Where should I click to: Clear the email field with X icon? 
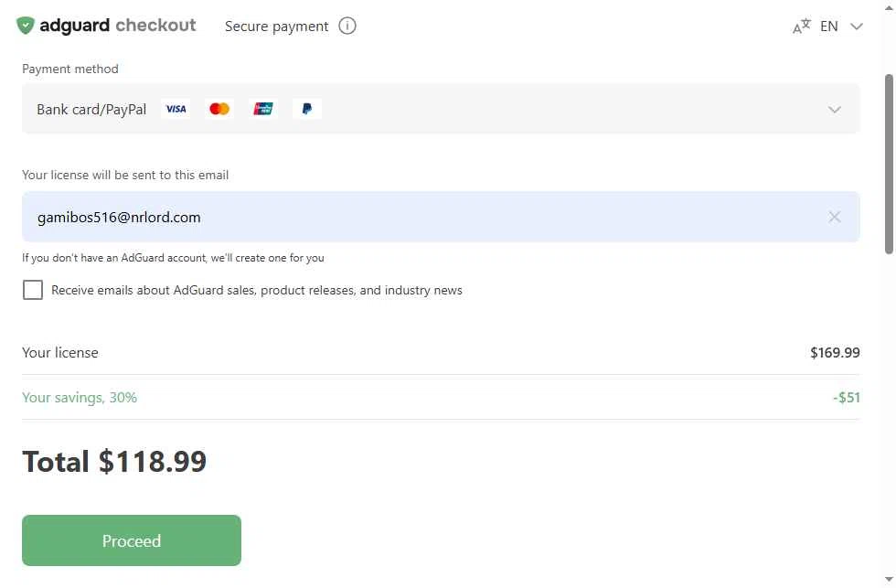(x=834, y=217)
